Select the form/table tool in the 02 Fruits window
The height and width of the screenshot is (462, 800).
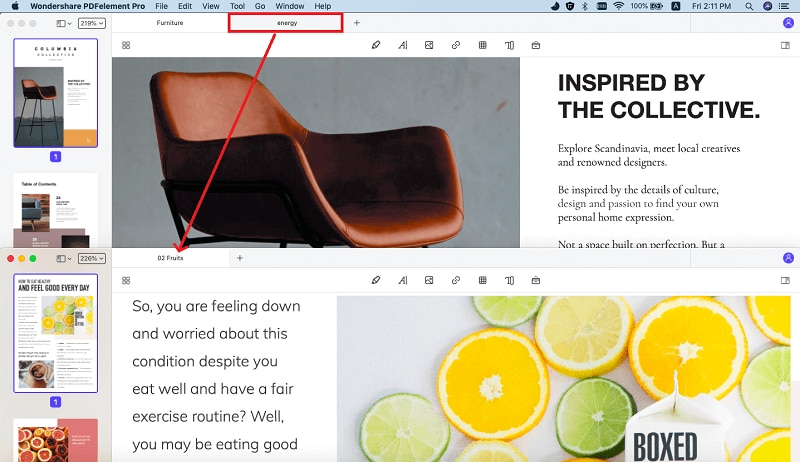[x=483, y=280]
